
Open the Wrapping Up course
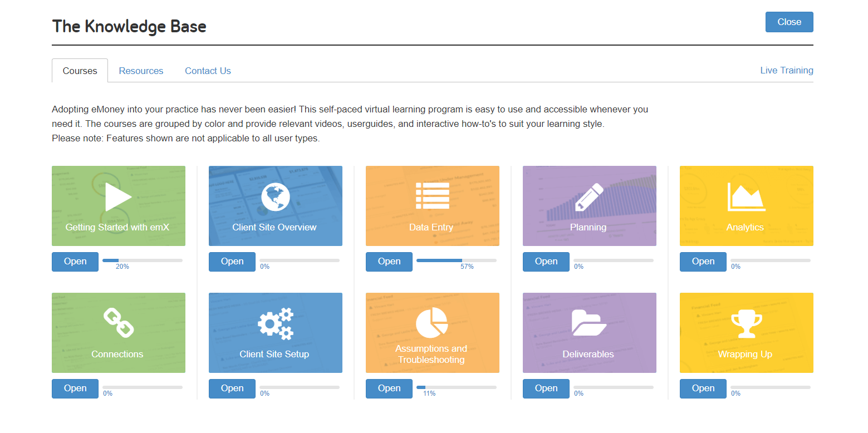coord(703,388)
